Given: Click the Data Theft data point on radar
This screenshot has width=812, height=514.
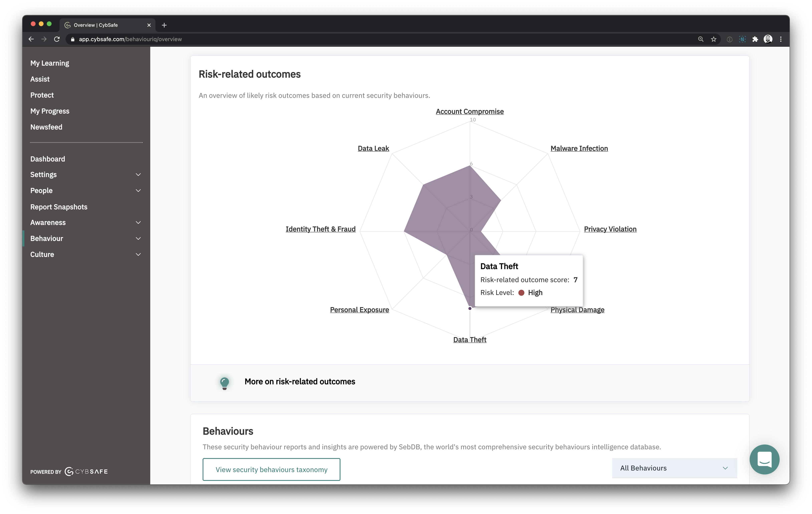Looking at the screenshot, I should 470,308.
